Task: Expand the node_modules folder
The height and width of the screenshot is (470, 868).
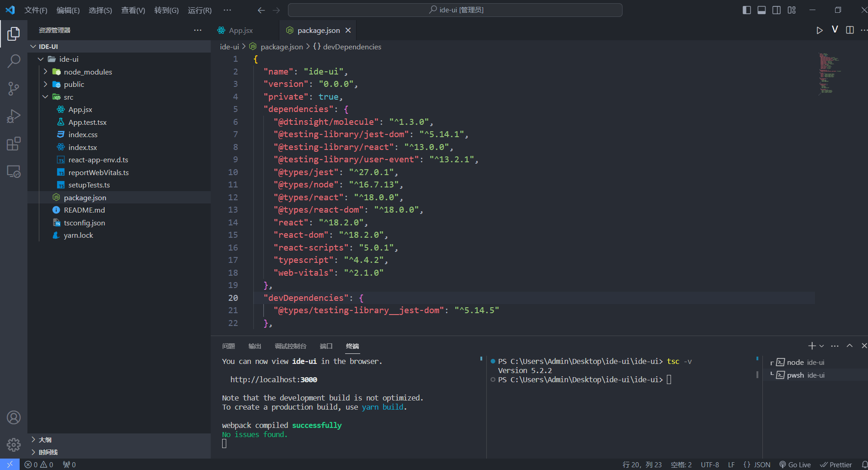Action: (x=45, y=72)
